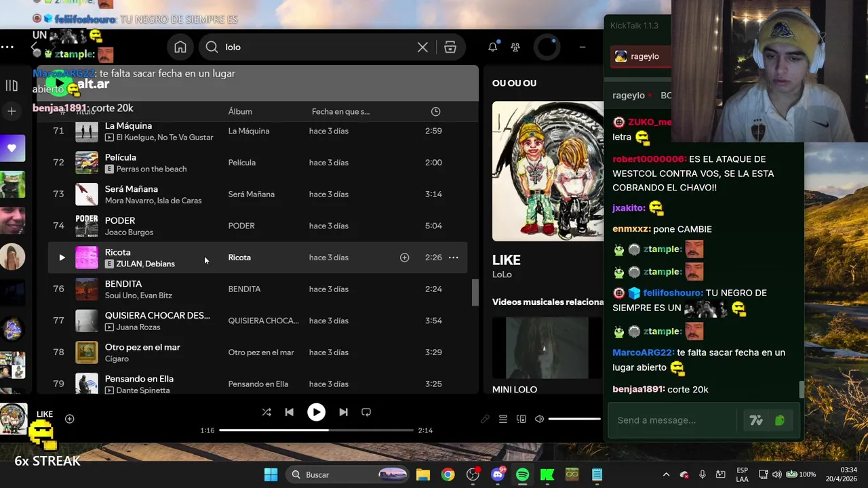Open the green emote button in KickTalk
This screenshot has height=488, width=868.
[780, 421]
